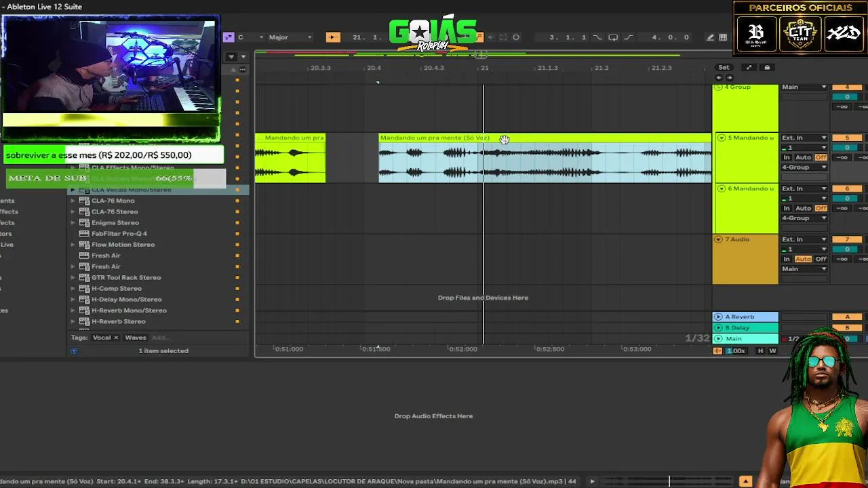
Task: Toggle the Automation Mode icon
Action: pos(717,351)
